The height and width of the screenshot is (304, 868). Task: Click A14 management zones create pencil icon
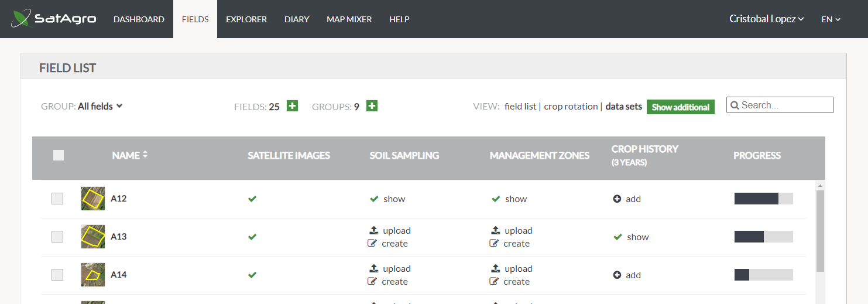pos(493,281)
